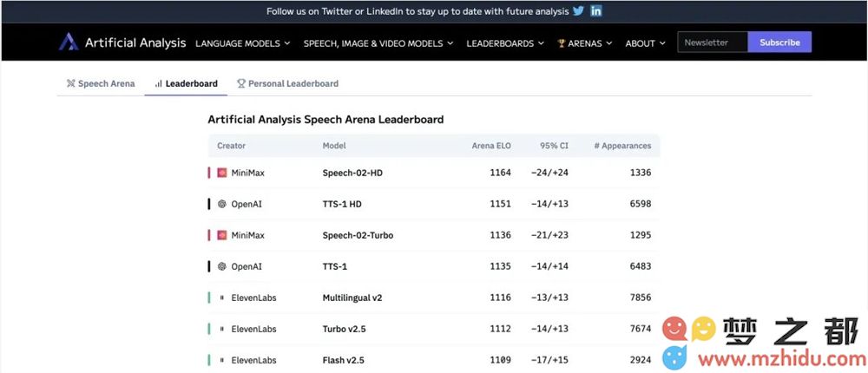Screen dimensions: 868x373
Task: Open the Leaderboards navigation dropdown
Action: click(505, 43)
